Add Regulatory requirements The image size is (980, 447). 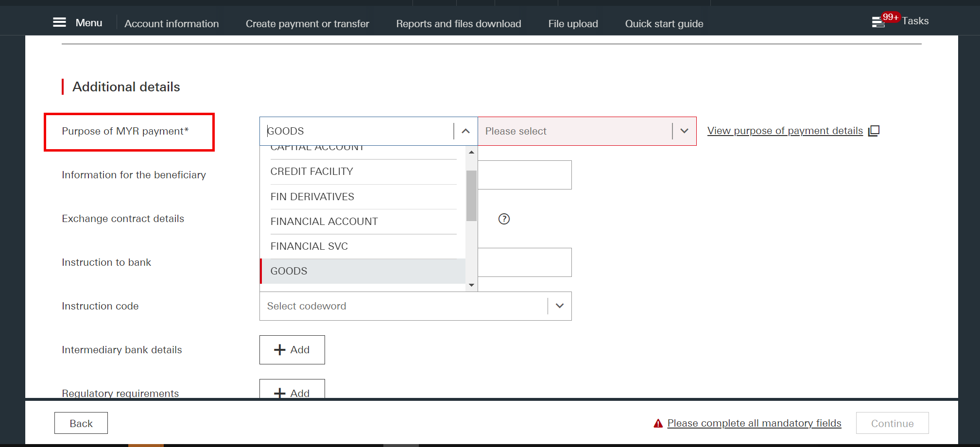[292, 389]
